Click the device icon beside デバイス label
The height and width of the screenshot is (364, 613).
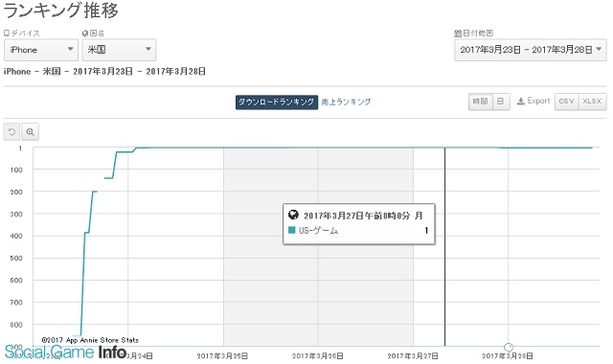pyautogui.click(x=7, y=33)
